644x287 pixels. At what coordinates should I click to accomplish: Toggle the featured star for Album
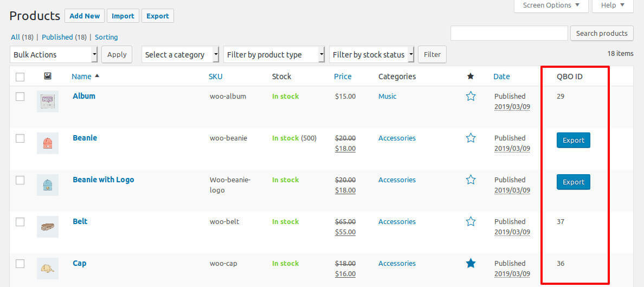(471, 97)
